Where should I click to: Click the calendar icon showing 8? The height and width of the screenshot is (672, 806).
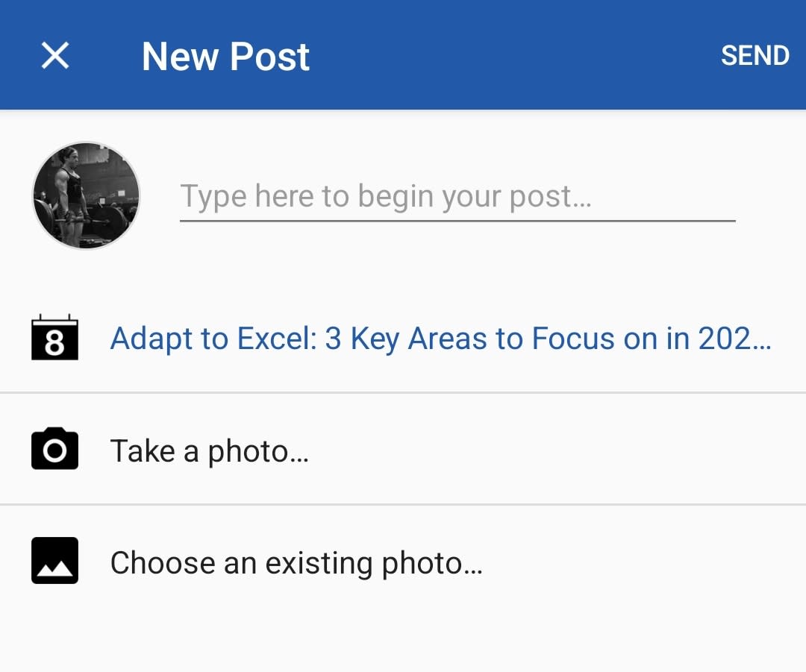click(54, 337)
